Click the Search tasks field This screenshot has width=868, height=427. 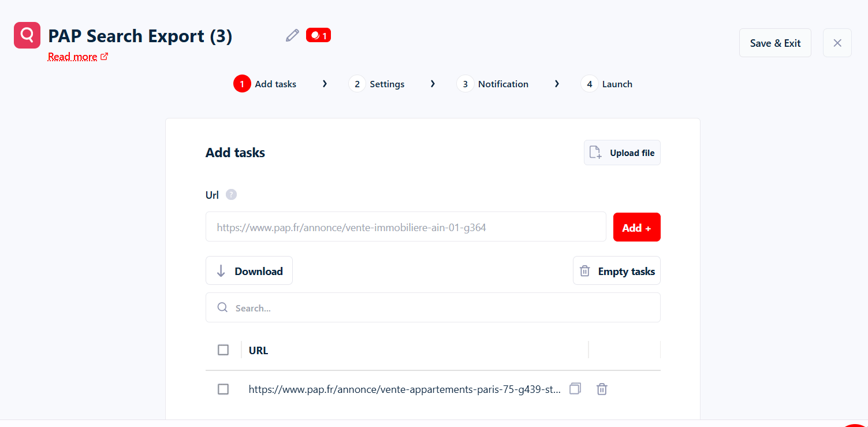[x=433, y=307]
